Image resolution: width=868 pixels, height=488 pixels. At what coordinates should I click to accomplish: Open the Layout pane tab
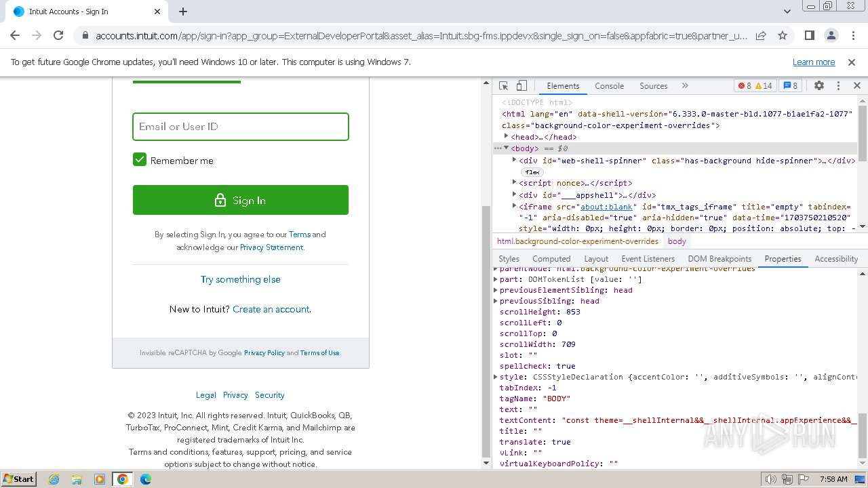pos(596,259)
